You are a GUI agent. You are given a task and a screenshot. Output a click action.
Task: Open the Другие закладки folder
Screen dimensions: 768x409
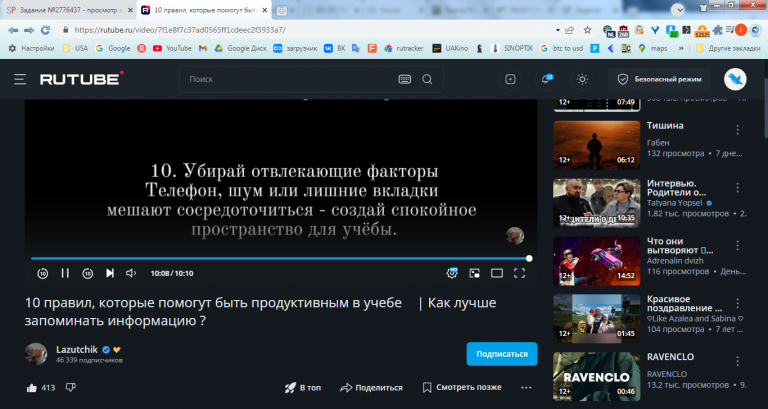tap(728, 48)
